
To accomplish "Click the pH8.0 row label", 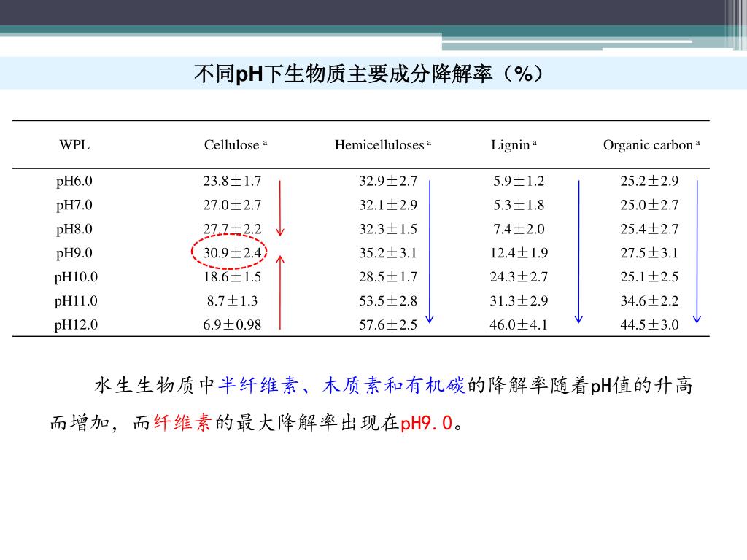I will tap(74, 229).
